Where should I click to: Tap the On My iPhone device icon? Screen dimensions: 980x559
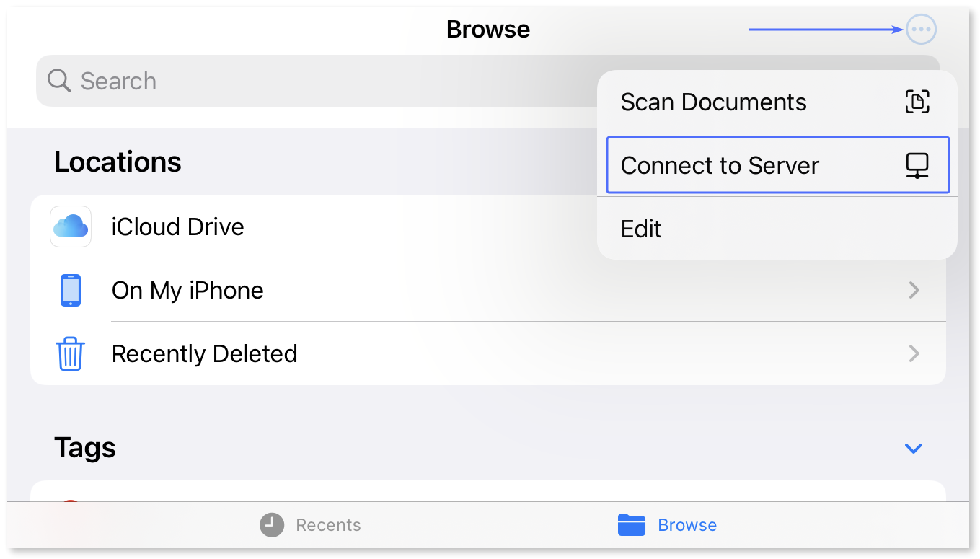tap(70, 290)
